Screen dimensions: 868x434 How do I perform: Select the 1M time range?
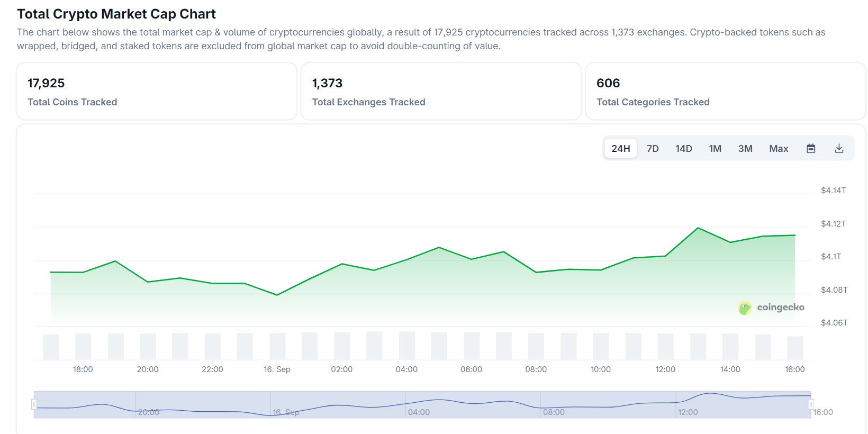[715, 149]
